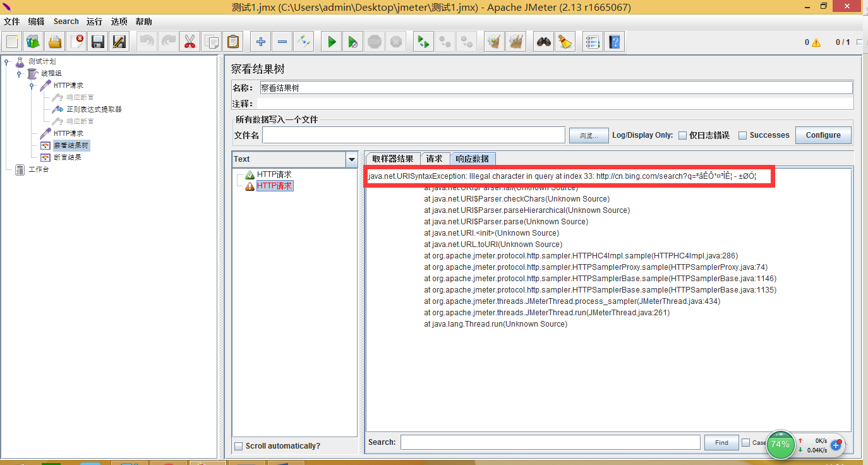Toggle enabled state of element via toolbar

point(303,42)
